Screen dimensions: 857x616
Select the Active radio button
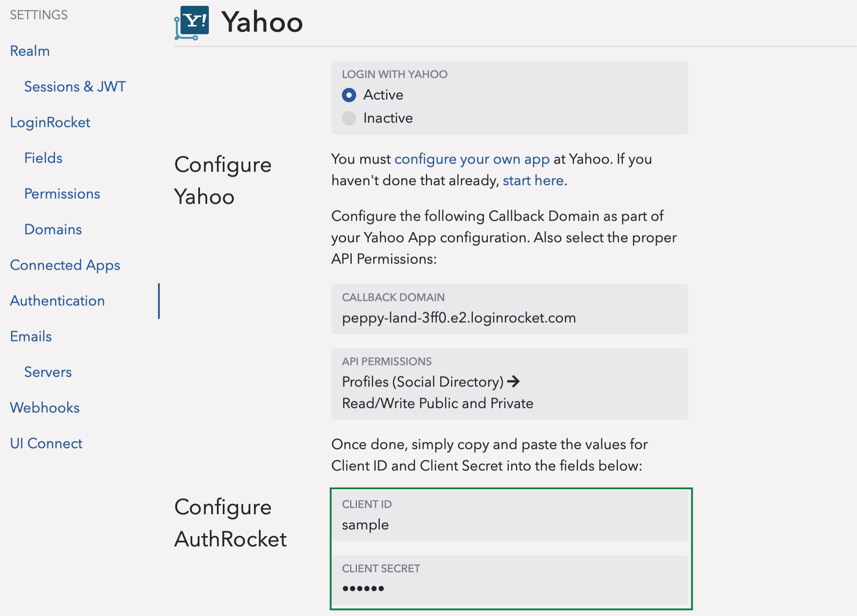pos(349,95)
